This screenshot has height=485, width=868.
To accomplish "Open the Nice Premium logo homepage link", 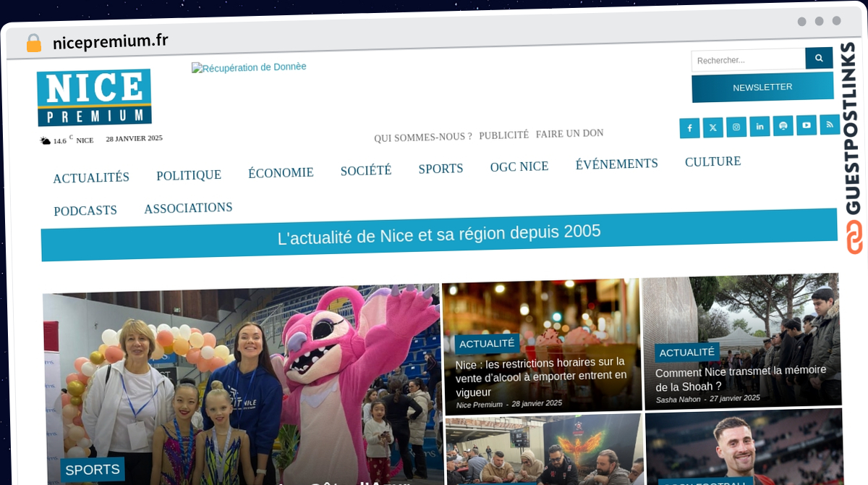I will pos(94,98).
